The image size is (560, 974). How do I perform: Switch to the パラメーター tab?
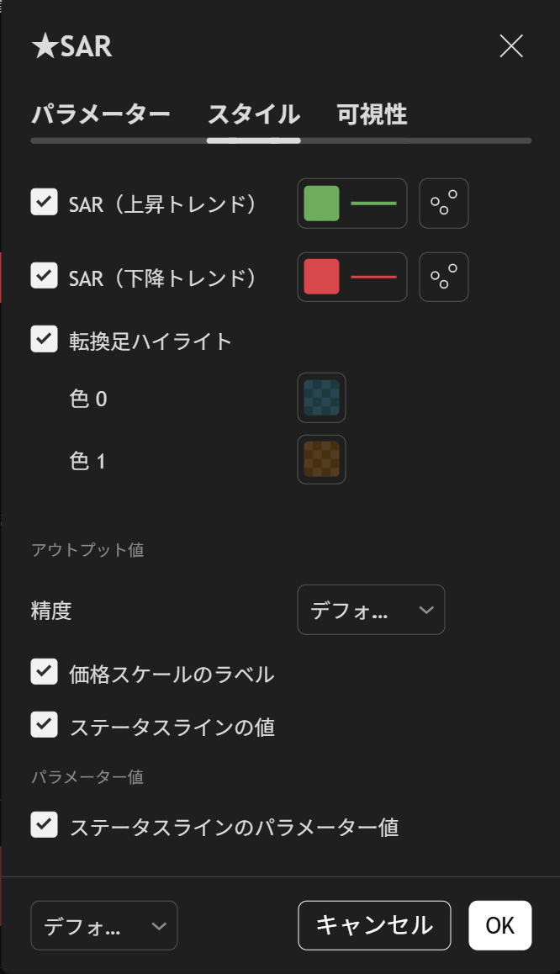(x=101, y=114)
